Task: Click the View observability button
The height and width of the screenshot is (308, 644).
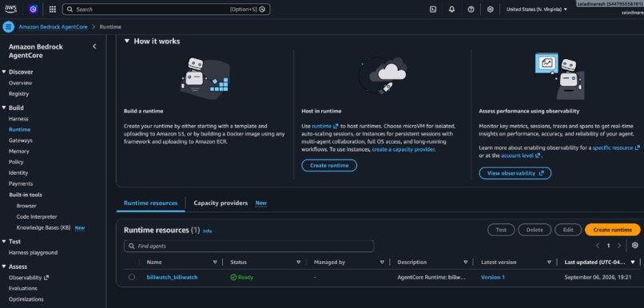Action: (515, 173)
